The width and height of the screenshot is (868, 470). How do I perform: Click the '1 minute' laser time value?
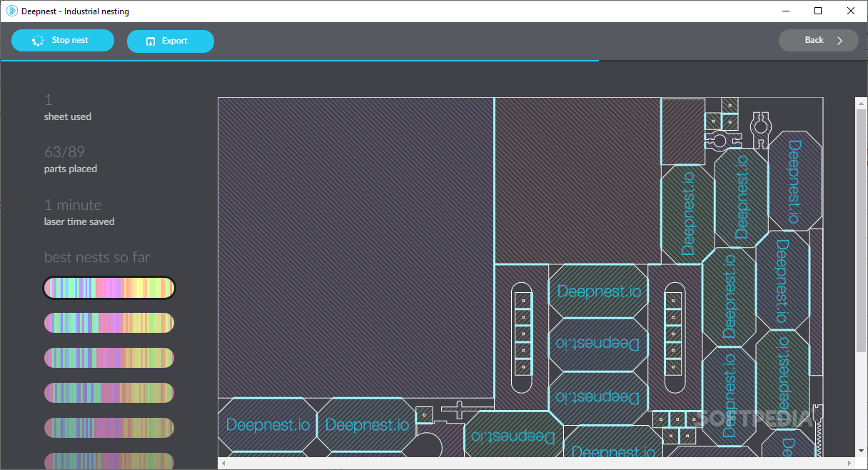[73, 205]
